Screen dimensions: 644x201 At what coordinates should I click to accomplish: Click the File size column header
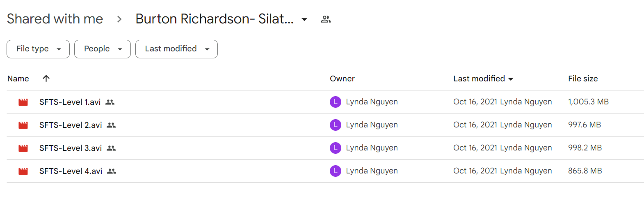click(583, 79)
